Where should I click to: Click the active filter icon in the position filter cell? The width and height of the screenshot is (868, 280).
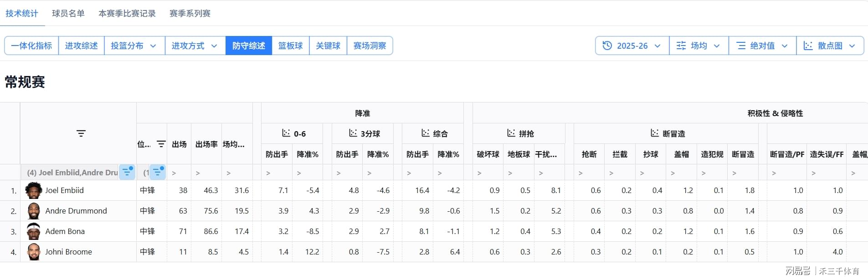pyautogui.click(x=158, y=172)
